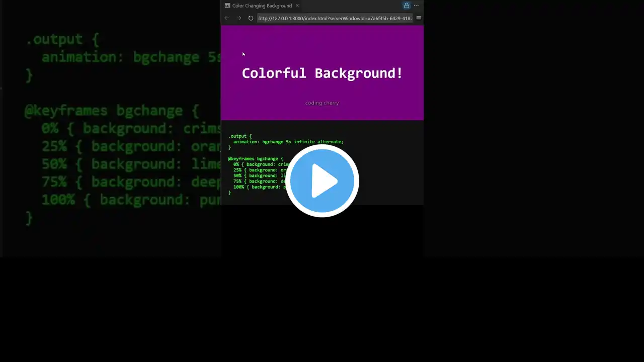The image size is (644, 362).
Task: Open the more actions ellipsis menu
Action: click(x=416, y=6)
